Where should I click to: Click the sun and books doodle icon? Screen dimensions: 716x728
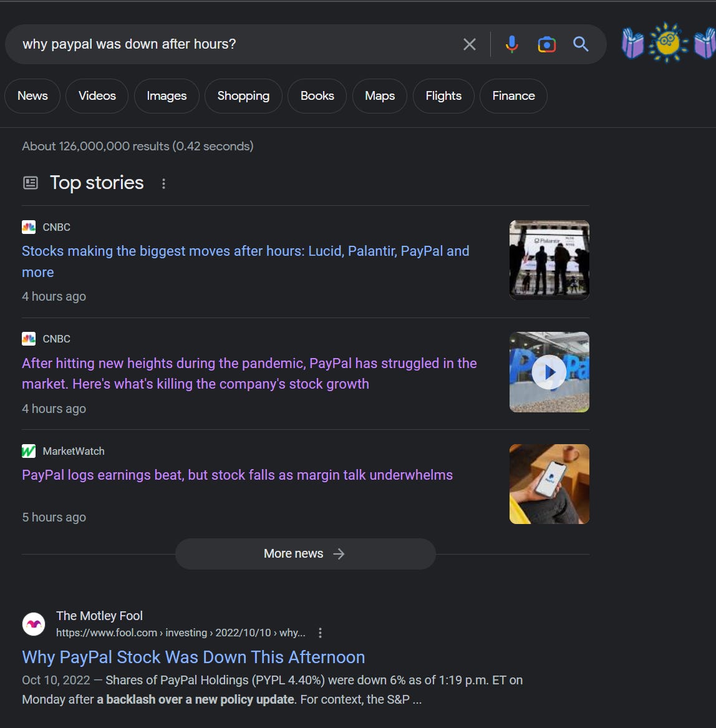point(669,42)
